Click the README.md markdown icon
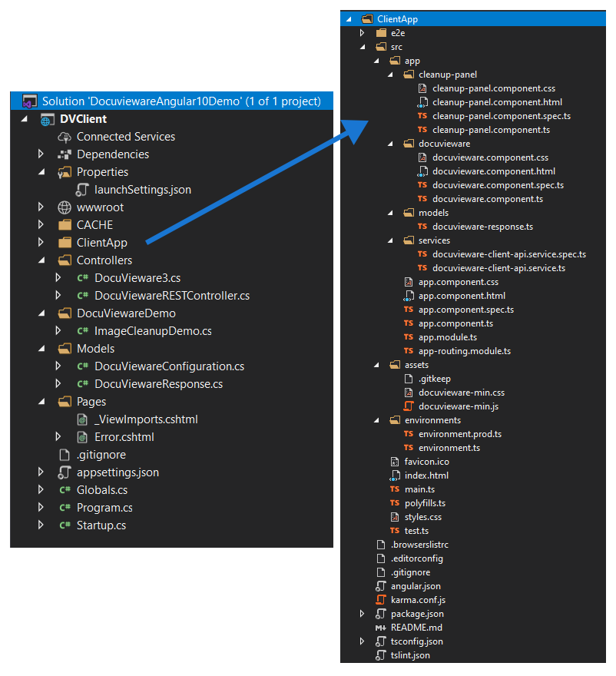Screen dimensions: 616x676 pyautogui.click(x=381, y=628)
